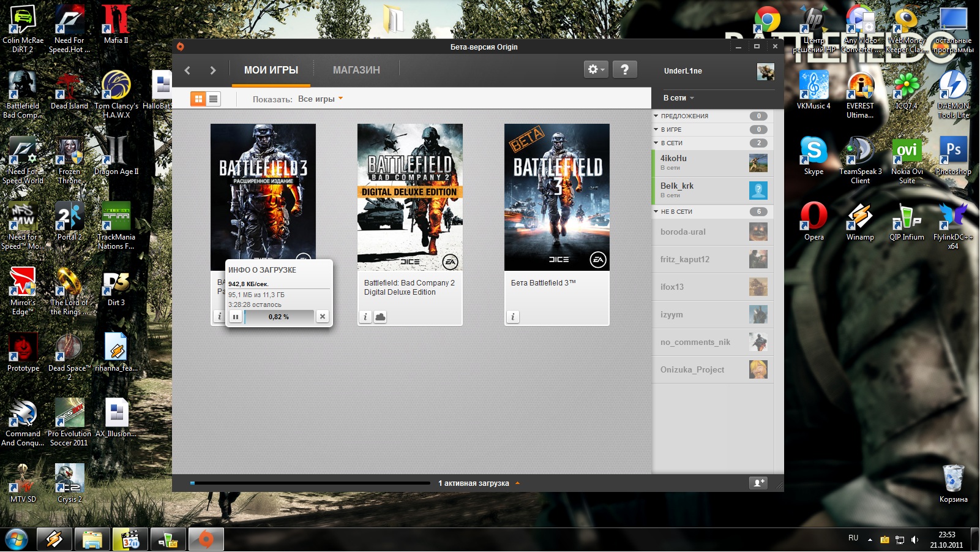Select the Prototype desktop shortcut
The image size is (980, 552).
(x=23, y=352)
